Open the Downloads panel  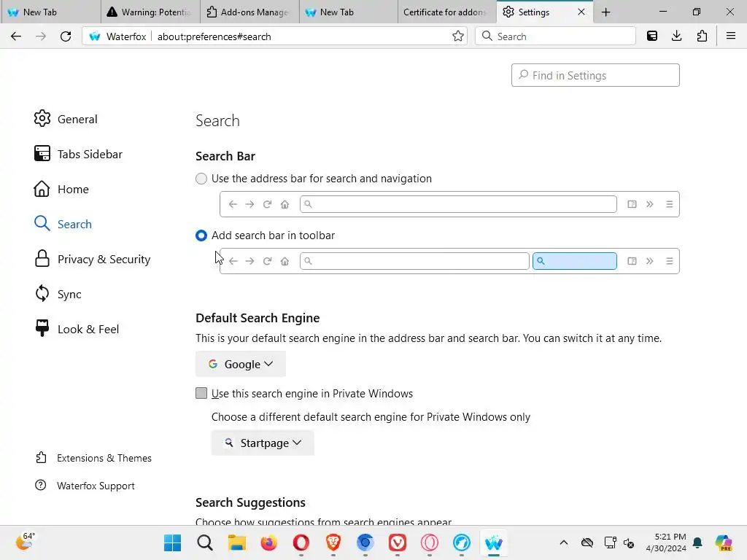[676, 36]
